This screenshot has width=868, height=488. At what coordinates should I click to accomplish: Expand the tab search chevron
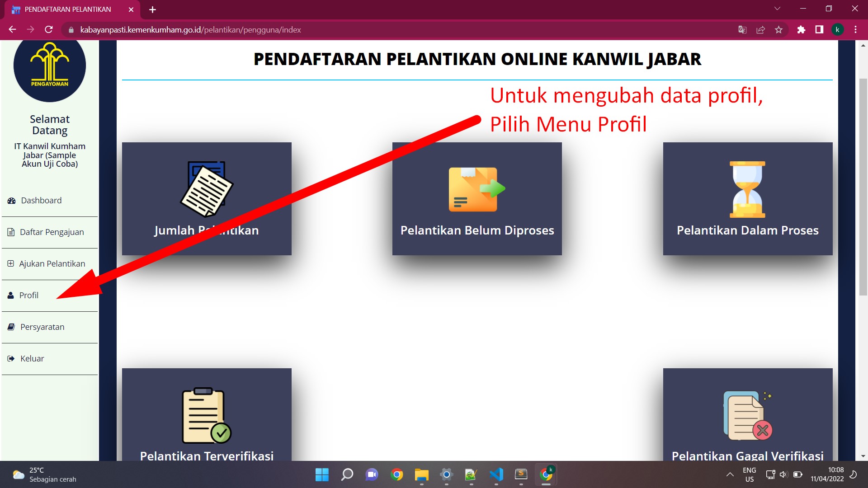click(x=777, y=9)
